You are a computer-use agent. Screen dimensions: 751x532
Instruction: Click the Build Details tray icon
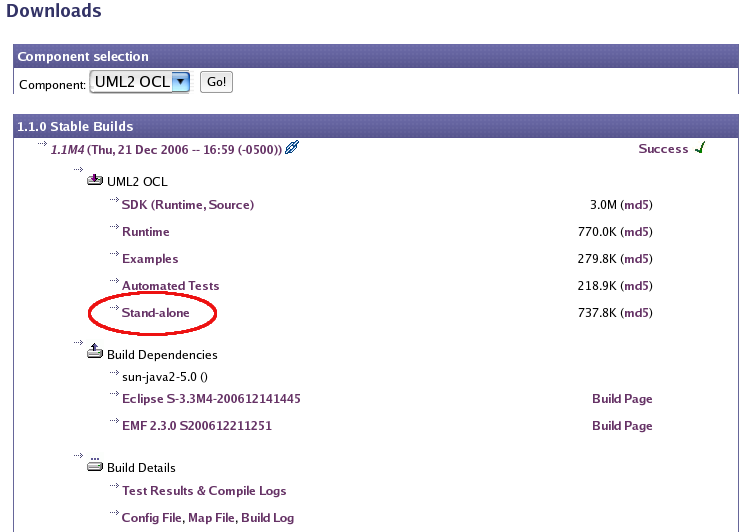(95, 464)
